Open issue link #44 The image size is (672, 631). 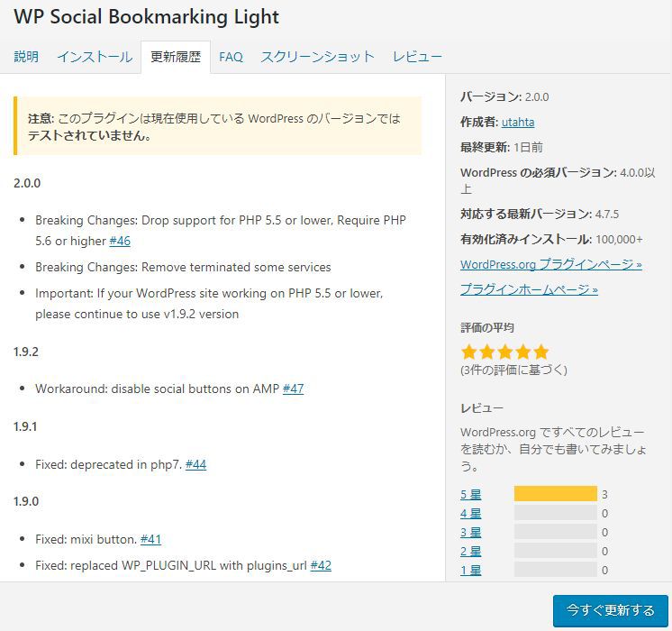coord(195,464)
